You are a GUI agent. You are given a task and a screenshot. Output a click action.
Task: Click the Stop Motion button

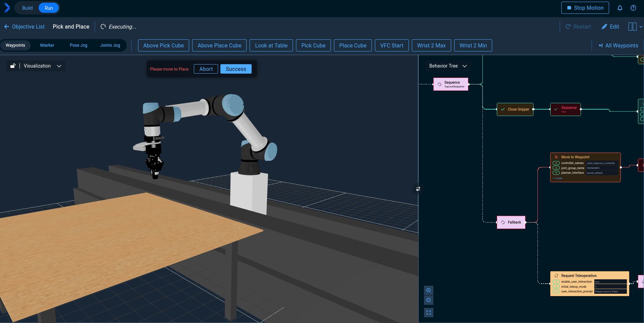point(585,8)
